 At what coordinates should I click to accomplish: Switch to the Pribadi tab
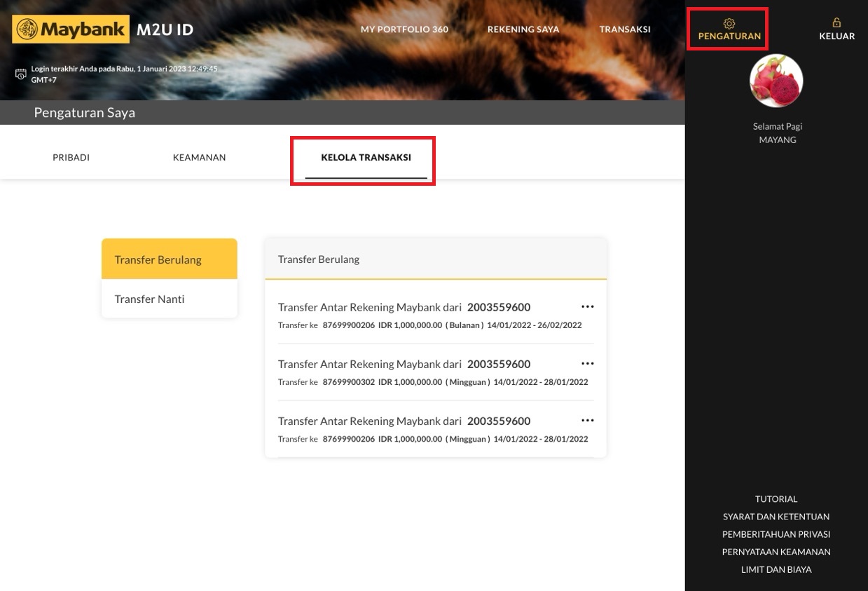71,158
